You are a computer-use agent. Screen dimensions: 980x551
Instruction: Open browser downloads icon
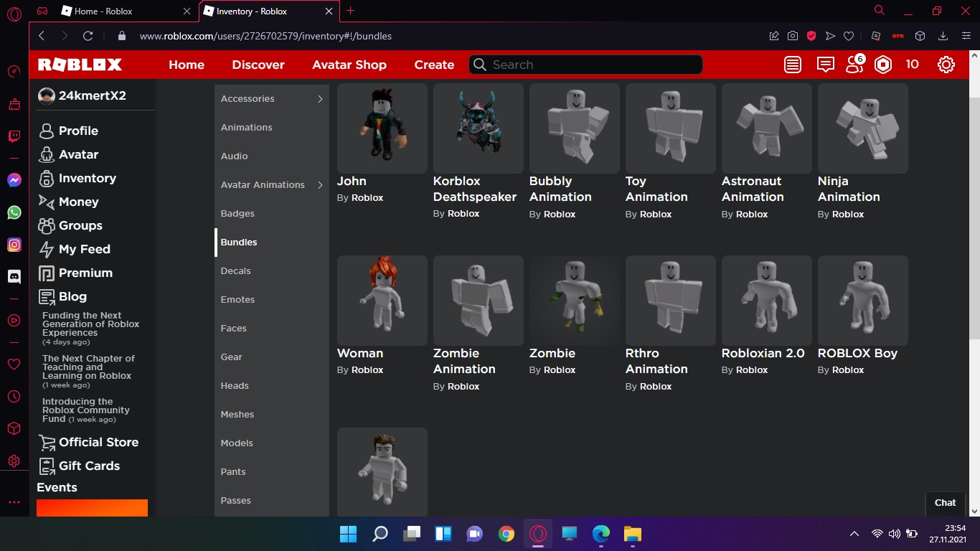[943, 36]
